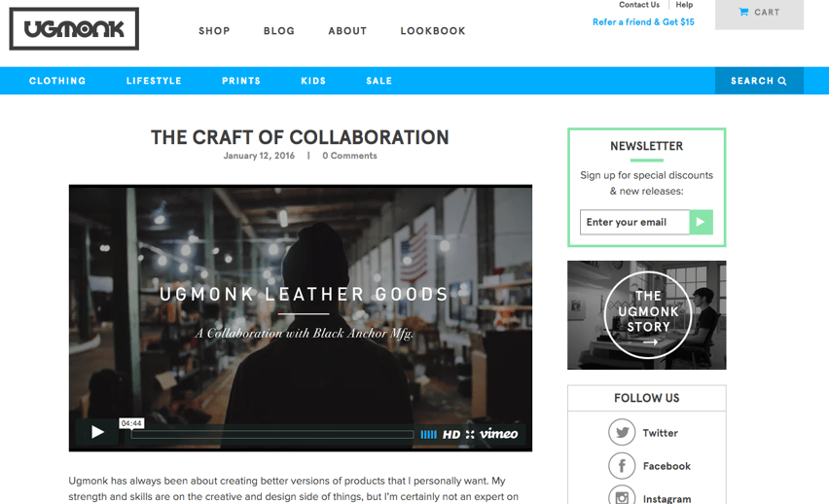The image size is (829, 504).
Task: Seek along the video progress bar
Action: [x=272, y=435]
